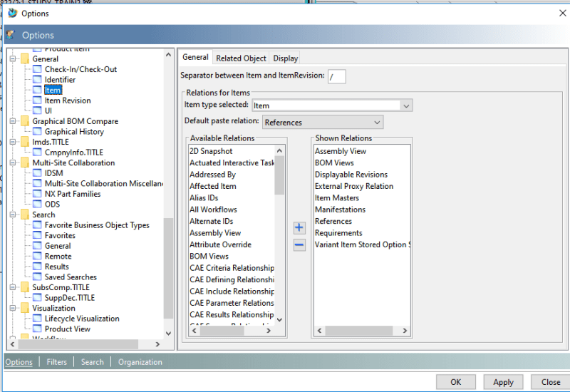570x392 pixels.
Task: Click the Results page icon
Action: pyautogui.click(x=37, y=266)
